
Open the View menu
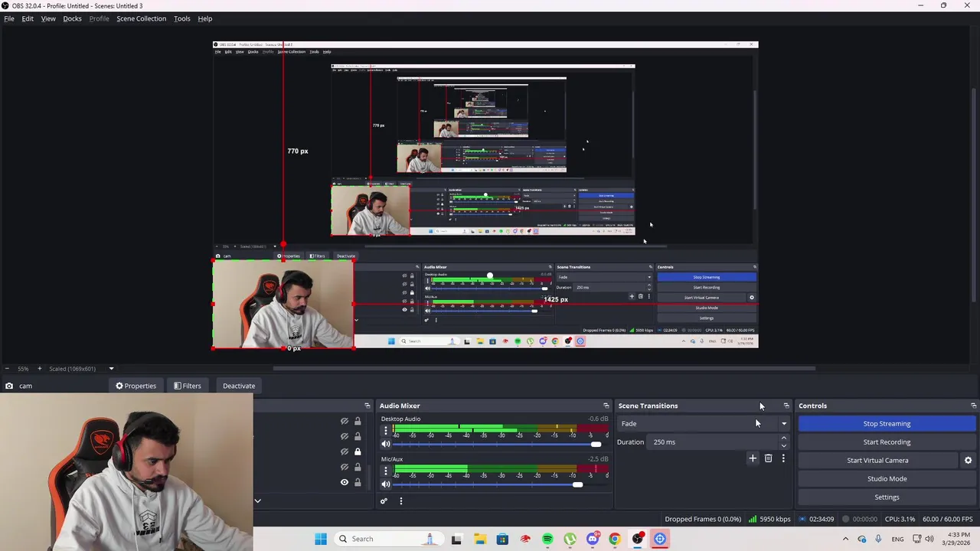tap(48, 18)
